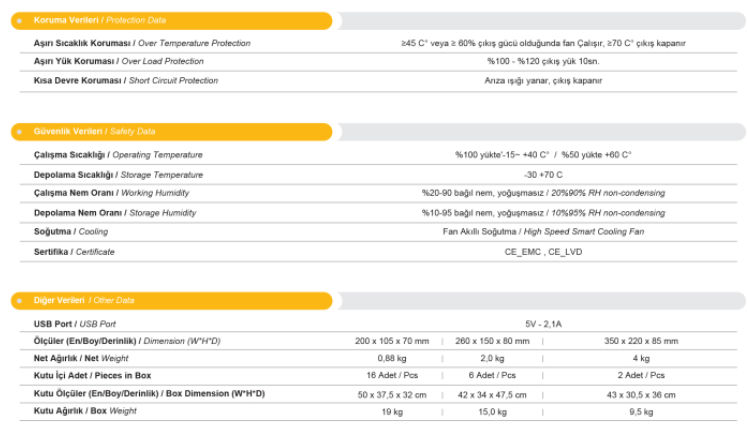Click the Operating Temperature row label
Screen dimensions: 748x439
[118, 155]
